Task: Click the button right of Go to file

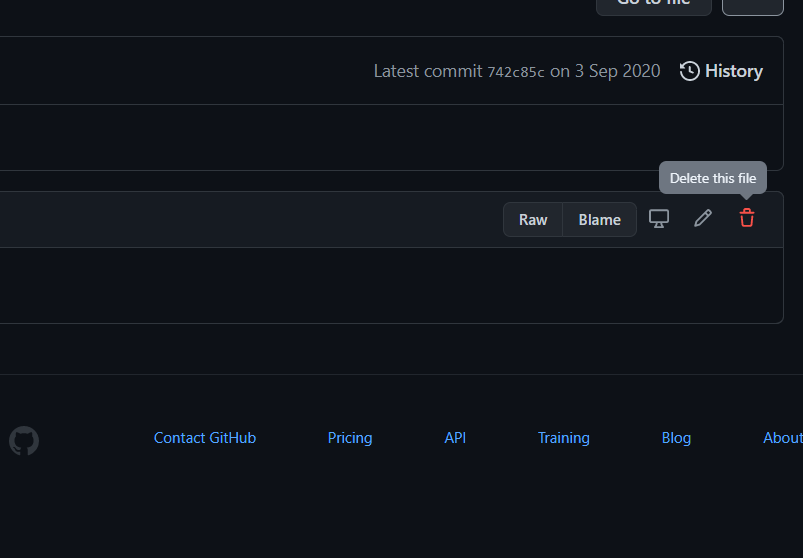Action: 752,4
